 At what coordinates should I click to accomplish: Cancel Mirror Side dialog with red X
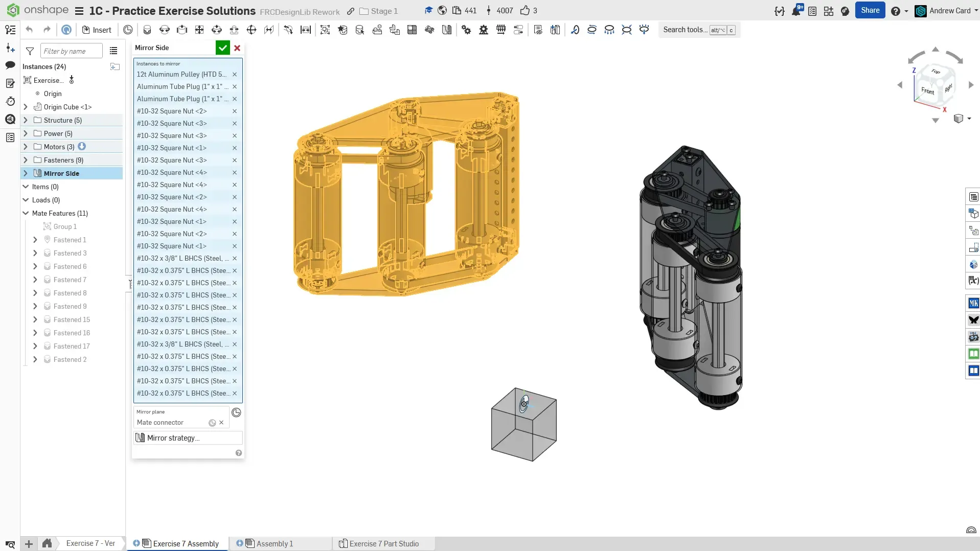point(237,48)
